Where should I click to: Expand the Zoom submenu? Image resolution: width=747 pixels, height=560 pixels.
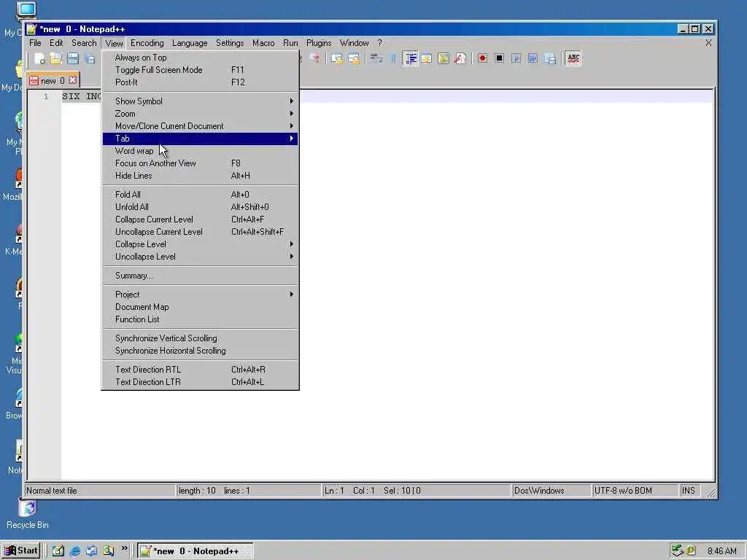pos(201,114)
